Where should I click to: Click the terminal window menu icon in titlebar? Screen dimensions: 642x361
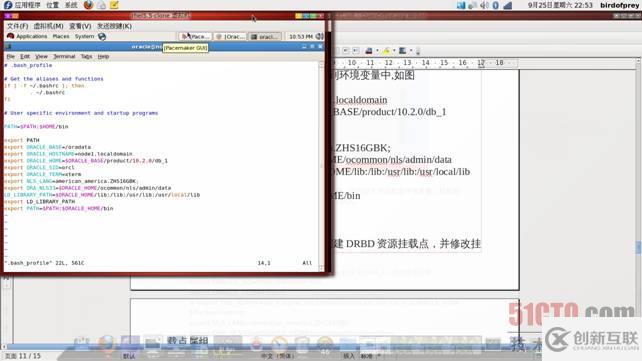(8, 47)
